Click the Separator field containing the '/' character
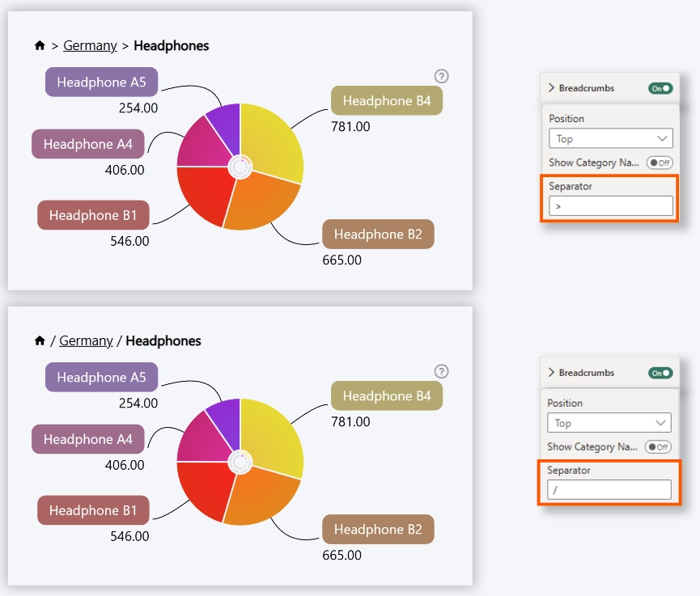Viewport: 700px width, 596px height. click(x=609, y=490)
